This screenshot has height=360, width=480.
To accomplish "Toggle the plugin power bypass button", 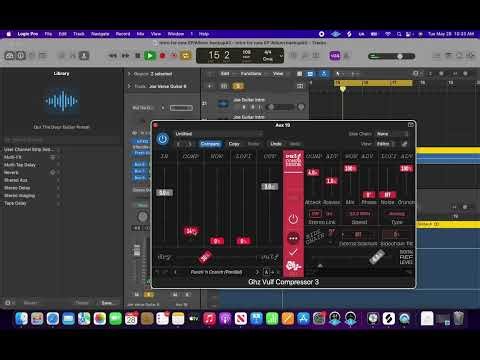I will point(163,139).
